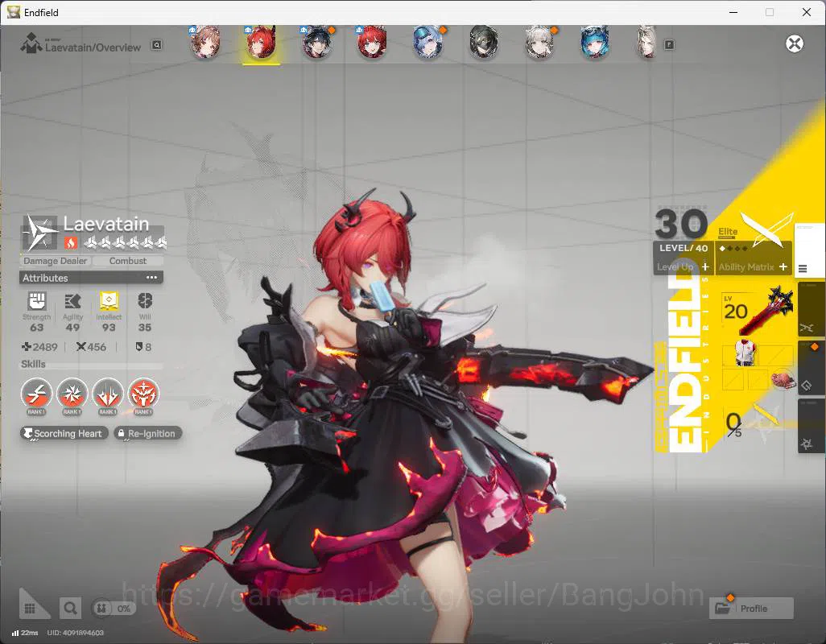The height and width of the screenshot is (644, 826).
Task: Open the second skill icon with burst symbol
Action: tap(72, 394)
